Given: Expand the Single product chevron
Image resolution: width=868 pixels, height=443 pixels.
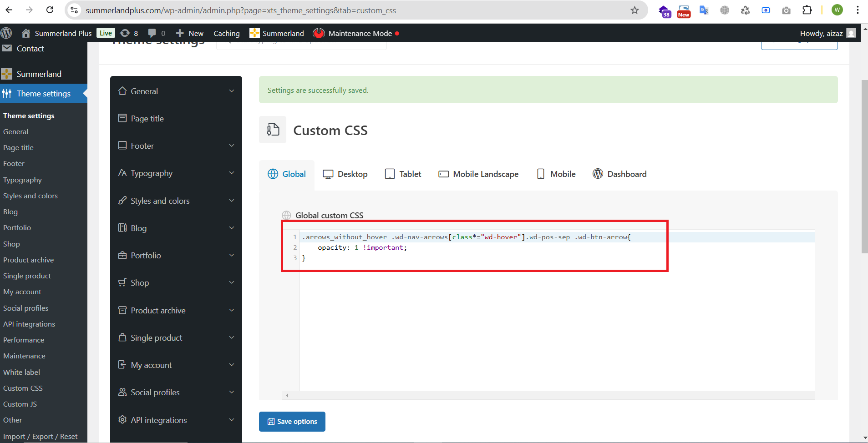Looking at the screenshot, I should 232,337.
